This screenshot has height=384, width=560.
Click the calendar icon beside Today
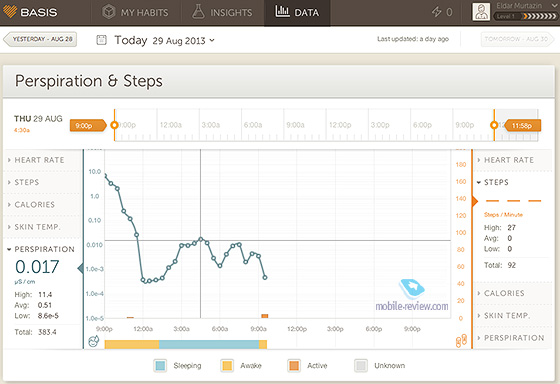pos(101,40)
